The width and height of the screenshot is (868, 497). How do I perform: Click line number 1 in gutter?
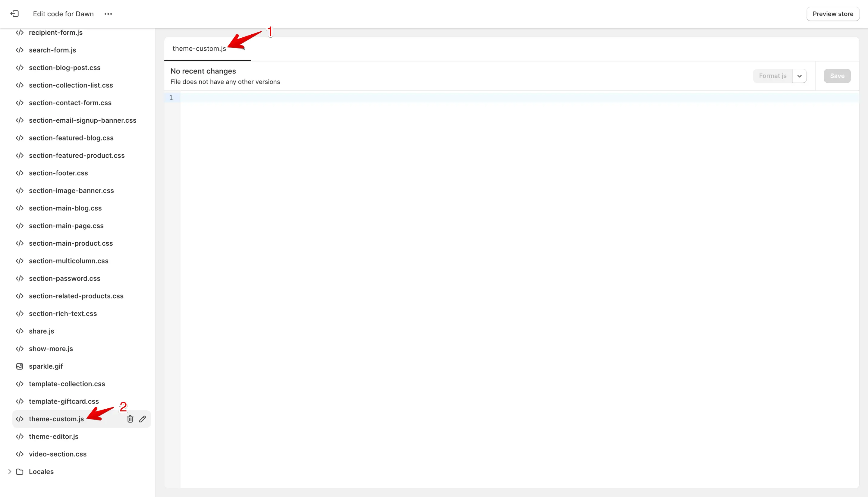pyautogui.click(x=171, y=98)
